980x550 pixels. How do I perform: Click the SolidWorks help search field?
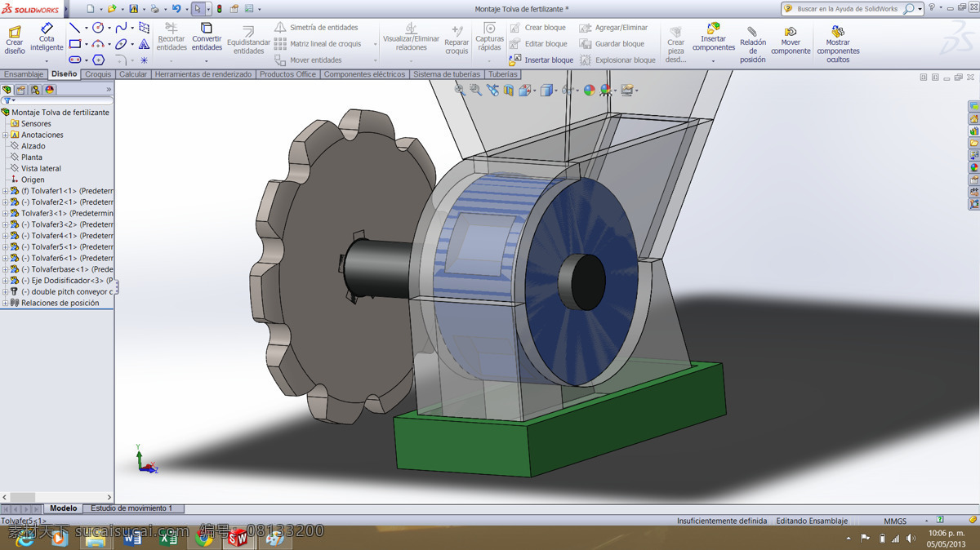[x=848, y=9]
